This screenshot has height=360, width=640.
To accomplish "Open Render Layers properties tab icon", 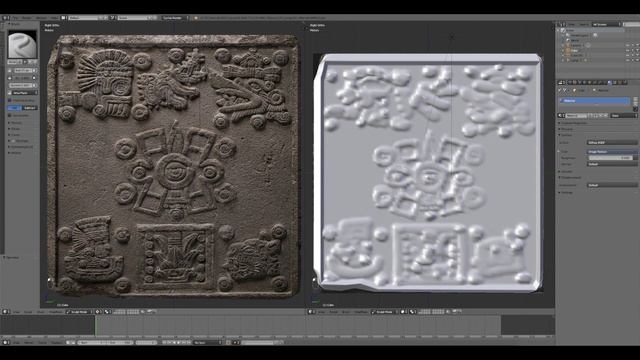I will pos(575,82).
